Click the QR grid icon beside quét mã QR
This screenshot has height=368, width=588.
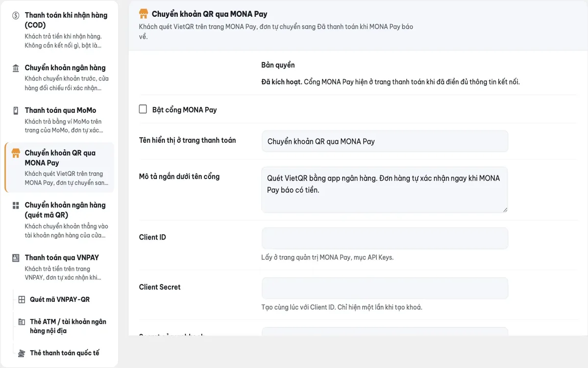pyautogui.click(x=16, y=205)
